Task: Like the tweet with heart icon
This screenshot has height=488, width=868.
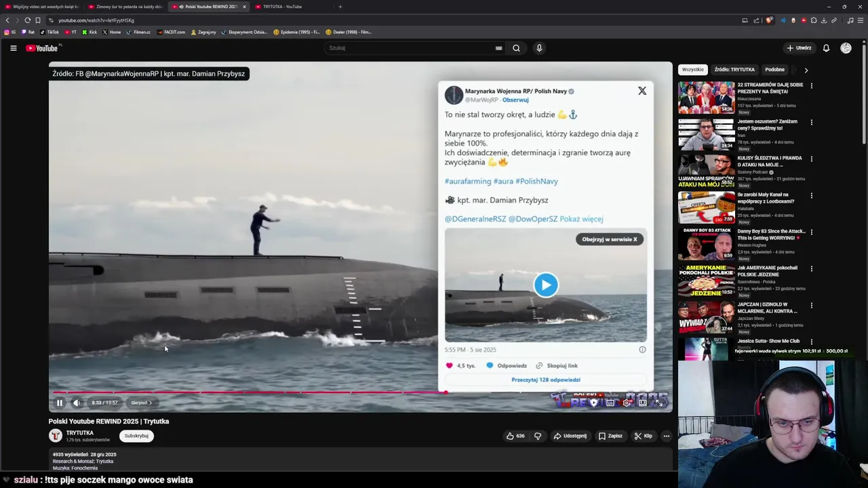Action: pyautogui.click(x=449, y=365)
